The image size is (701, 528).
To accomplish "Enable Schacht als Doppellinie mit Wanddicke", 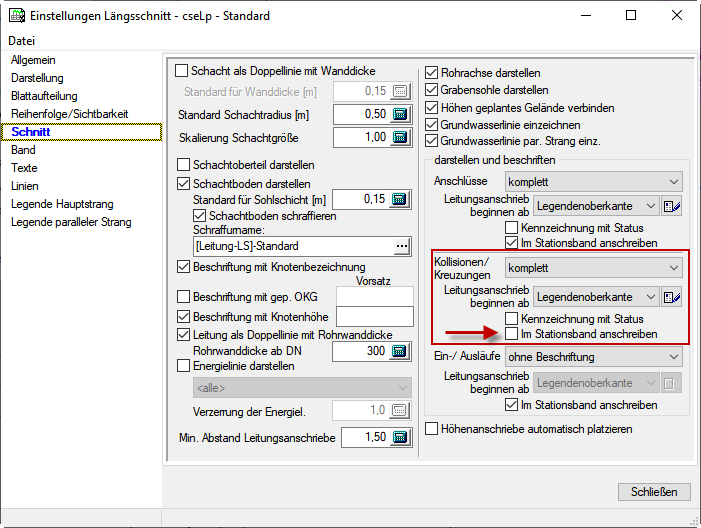I will [x=182, y=70].
